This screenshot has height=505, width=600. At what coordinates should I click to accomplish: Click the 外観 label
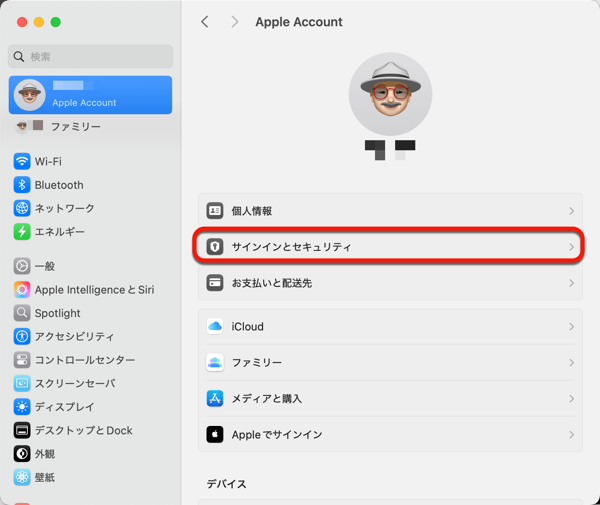point(45,454)
